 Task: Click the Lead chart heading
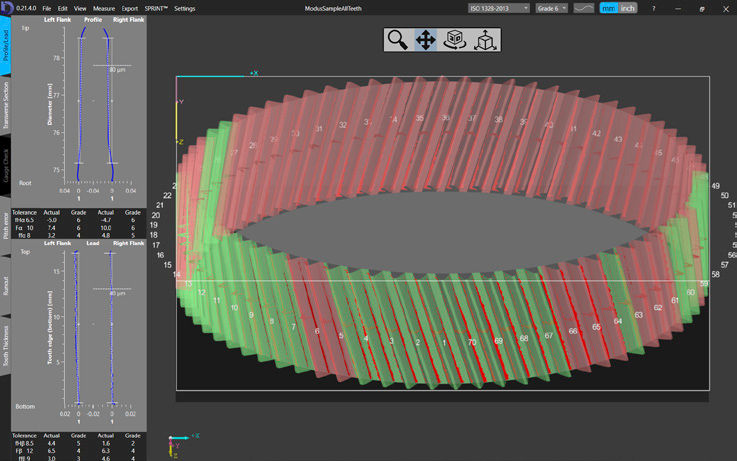coord(93,243)
